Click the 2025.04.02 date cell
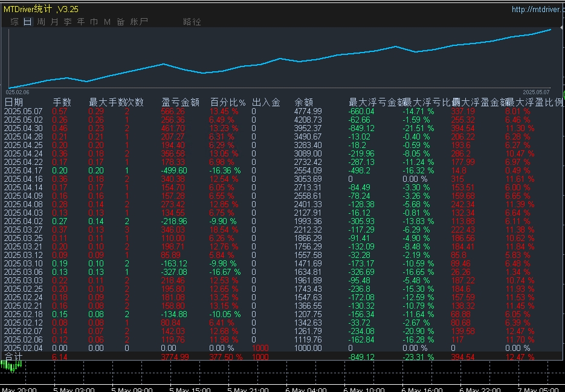 [23, 221]
